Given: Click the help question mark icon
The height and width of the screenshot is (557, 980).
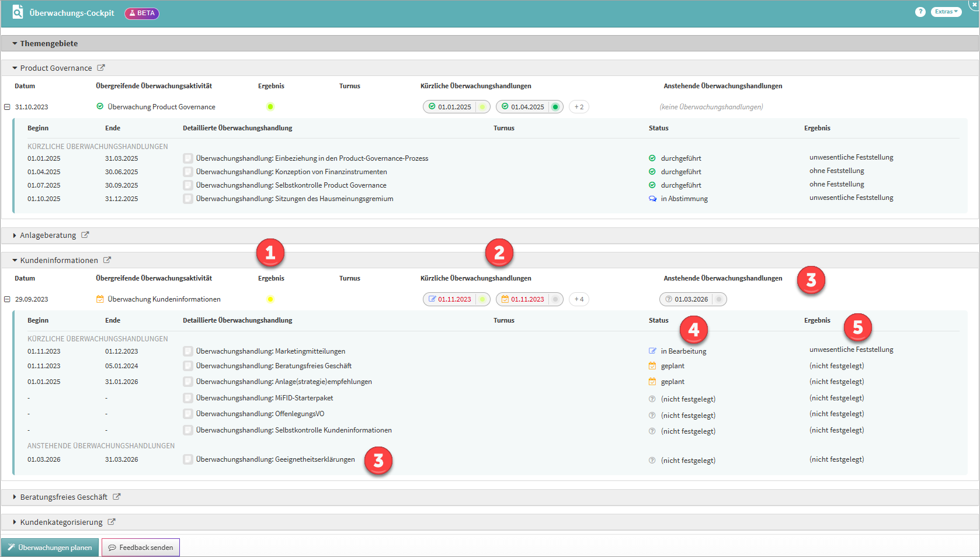Looking at the screenshot, I should click(x=920, y=12).
